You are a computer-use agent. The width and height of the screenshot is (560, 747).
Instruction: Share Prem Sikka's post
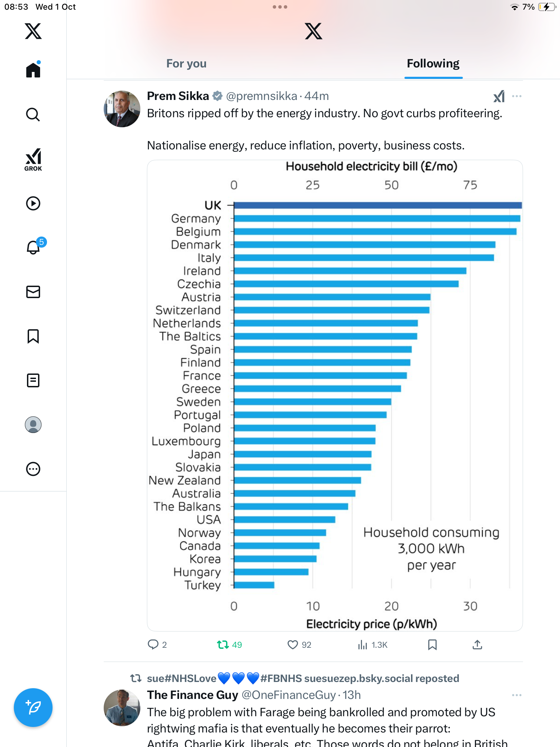pyautogui.click(x=477, y=645)
